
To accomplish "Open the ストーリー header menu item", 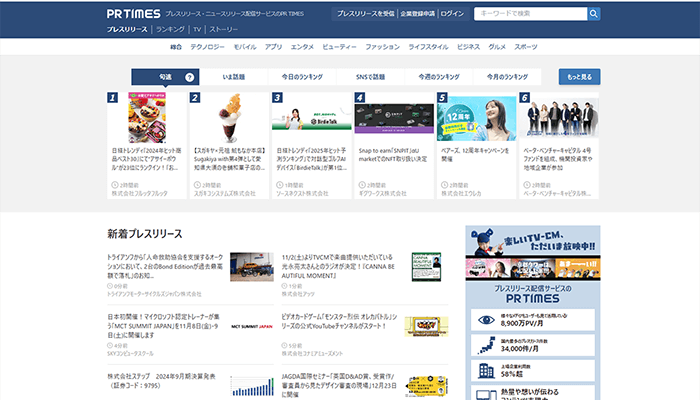I will tap(224, 29).
